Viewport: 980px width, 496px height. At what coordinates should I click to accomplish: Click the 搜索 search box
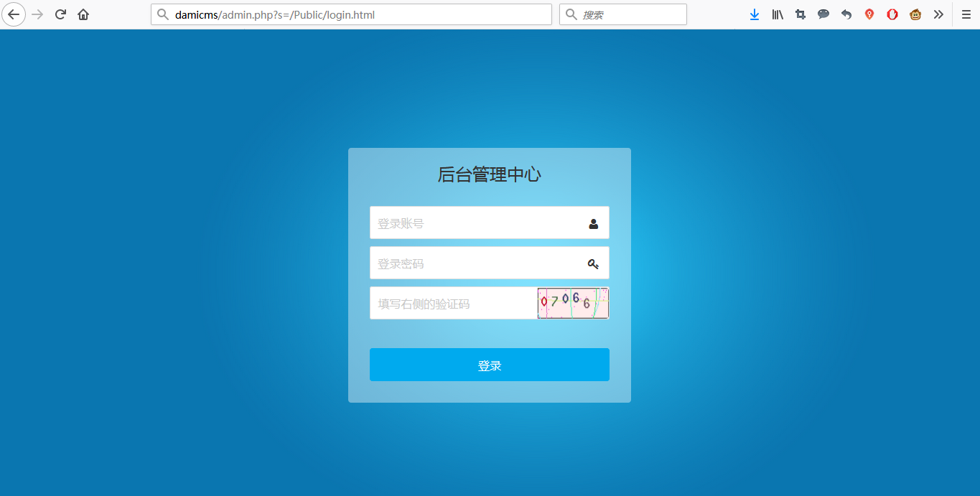[x=623, y=14]
